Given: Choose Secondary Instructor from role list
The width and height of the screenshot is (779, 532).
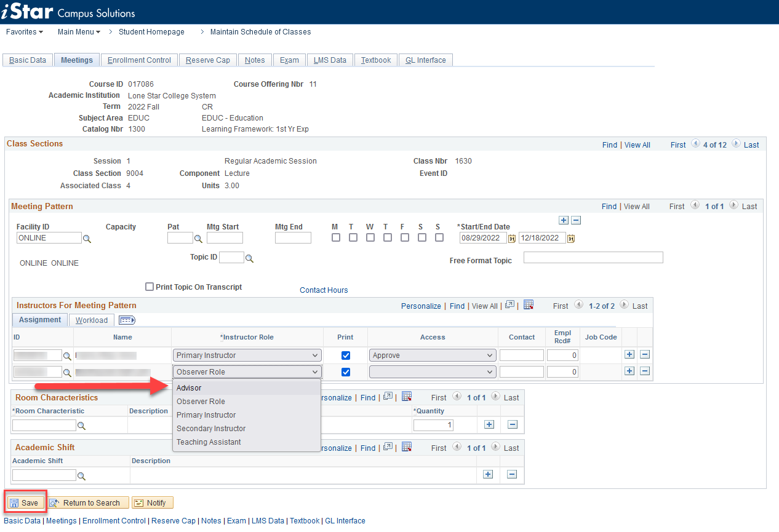Looking at the screenshot, I should pos(247,429).
